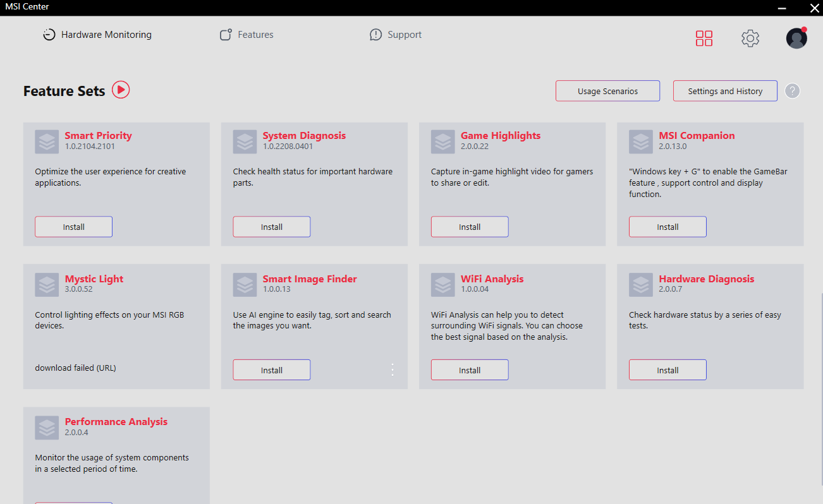Minimize the MSI Center window
The height and width of the screenshot is (504, 823).
click(x=783, y=8)
